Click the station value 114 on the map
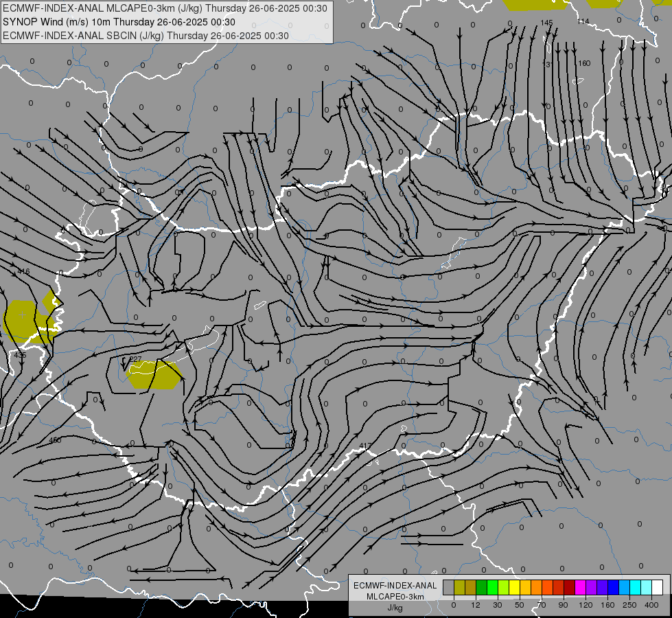This screenshot has width=672, height=618. coord(583,21)
